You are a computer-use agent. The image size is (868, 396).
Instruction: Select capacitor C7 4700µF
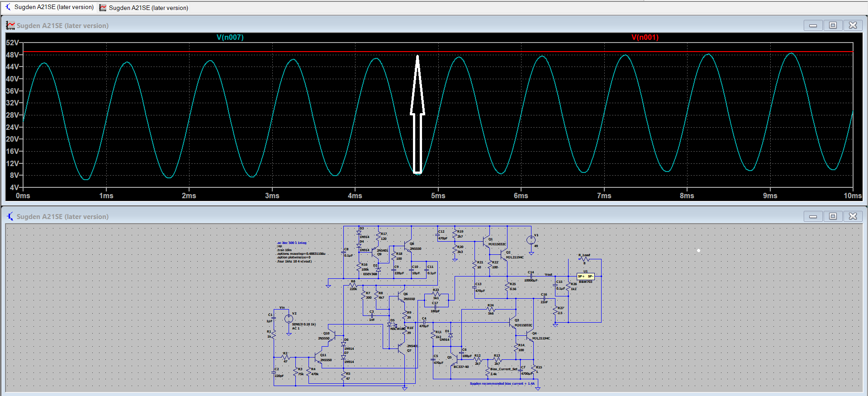pyautogui.click(x=521, y=370)
